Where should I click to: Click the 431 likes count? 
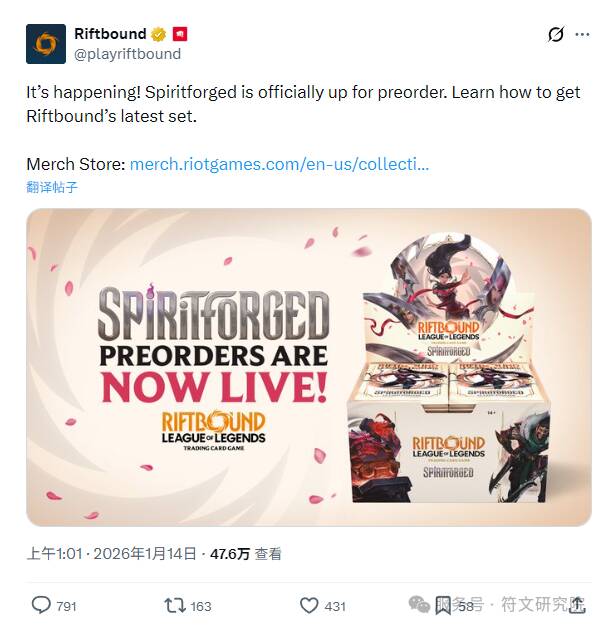[335, 606]
